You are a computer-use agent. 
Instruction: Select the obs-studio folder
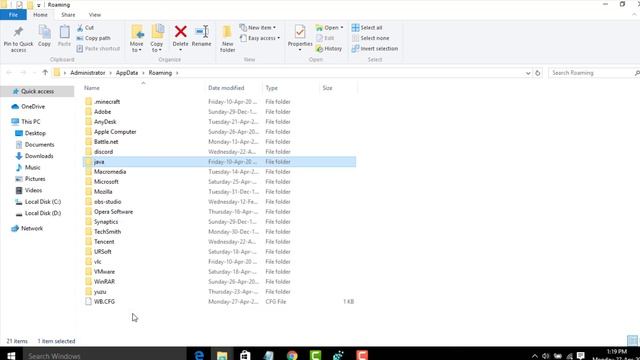coord(220,202)
